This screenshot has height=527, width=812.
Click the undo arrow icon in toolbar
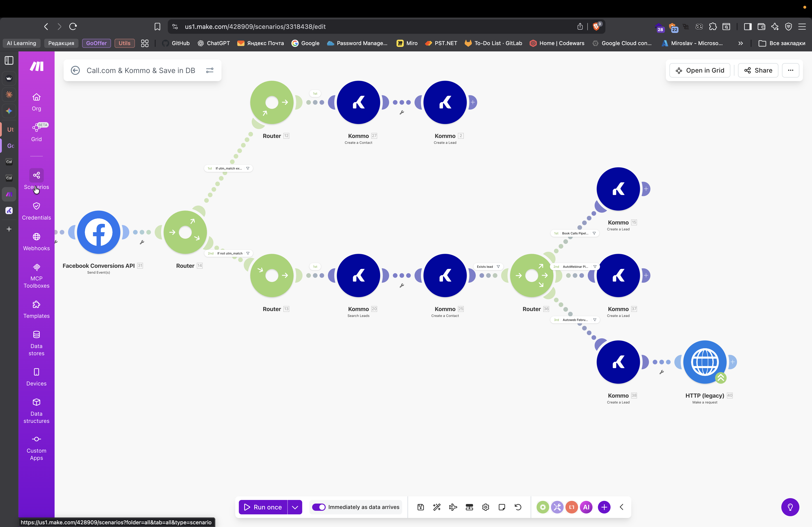518,507
